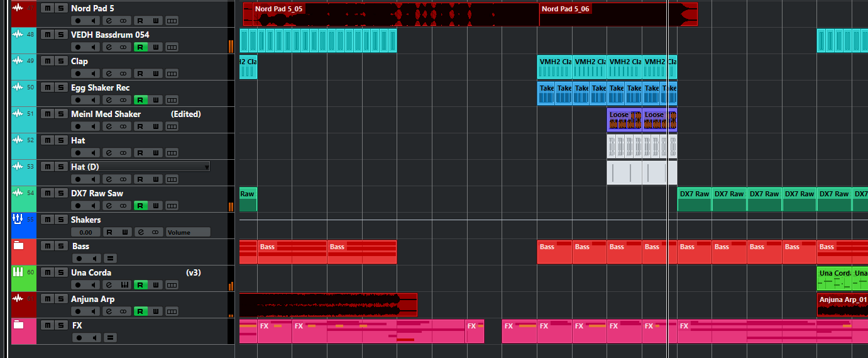Open Shakers track channel settings (e icon)
This screenshot has width=868, height=358.
[x=141, y=232]
